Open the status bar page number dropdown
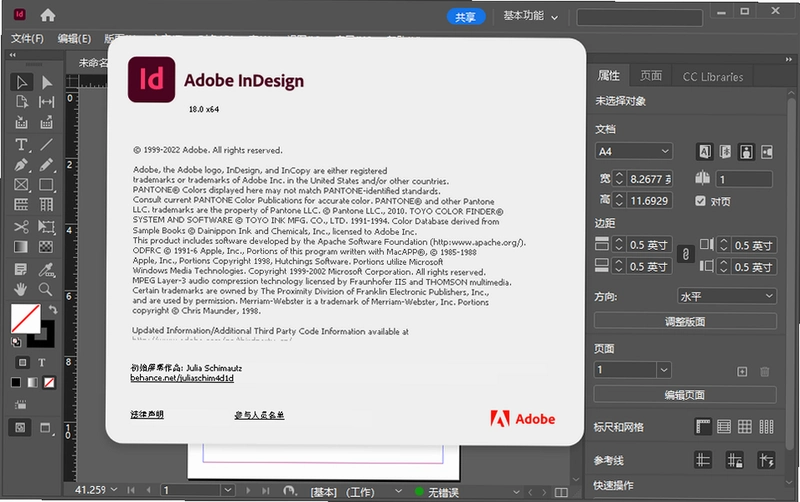The height and width of the screenshot is (502, 800). click(x=228, y=490)
